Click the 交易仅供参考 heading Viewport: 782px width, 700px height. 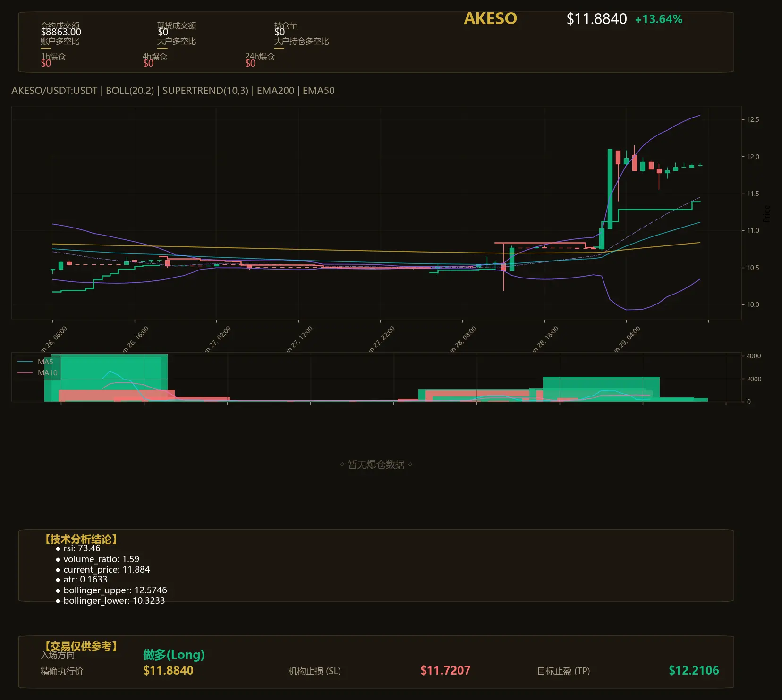point(81,646)
